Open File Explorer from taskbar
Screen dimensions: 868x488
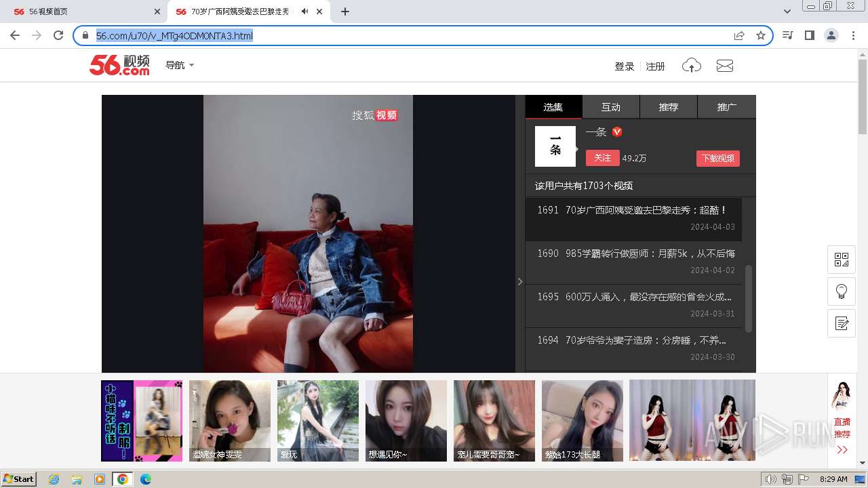(77, 479)
